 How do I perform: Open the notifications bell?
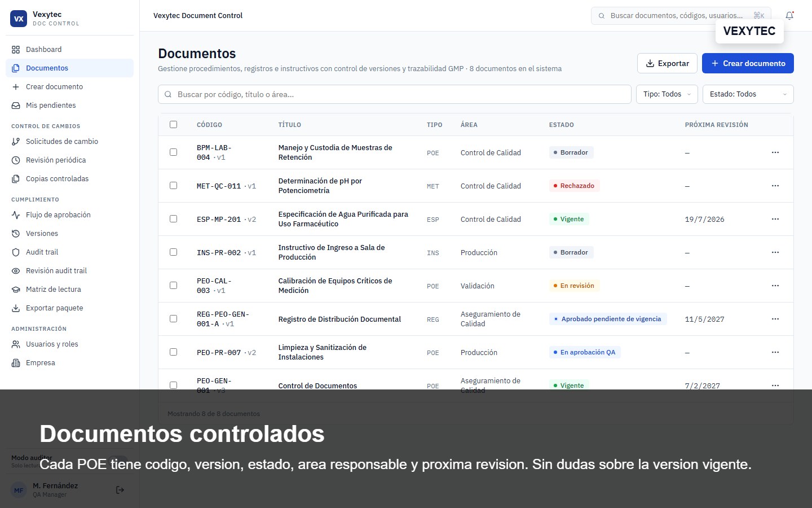point(789,16)
